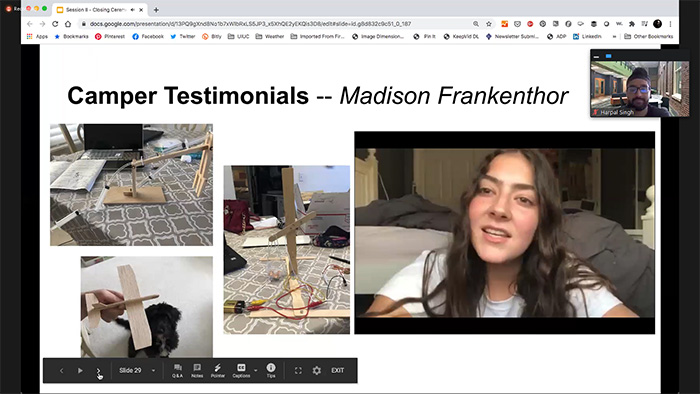This screenshot has height=394, width=700.
Task: Open the Bitly bookmark
Action: (x=212, y=37)
